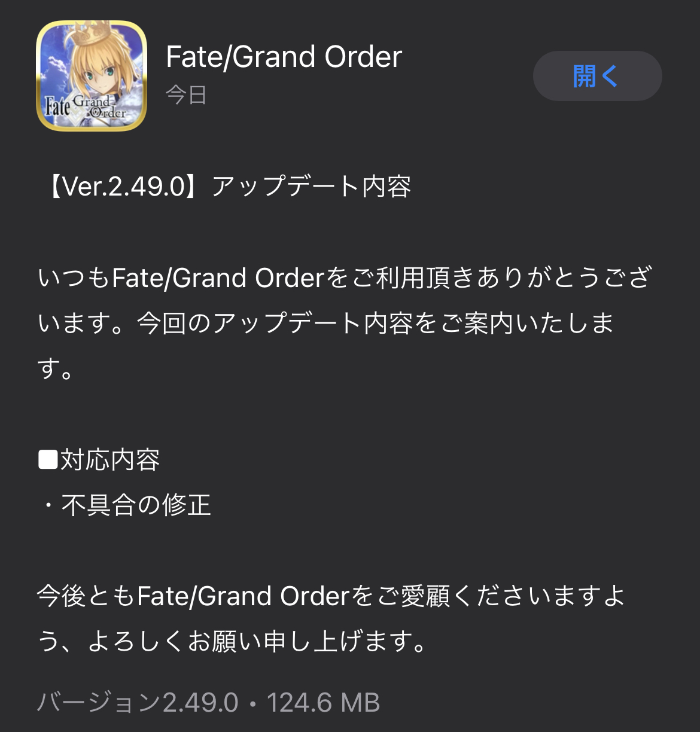Select the 対応内容 section heading

click(110, 460)
